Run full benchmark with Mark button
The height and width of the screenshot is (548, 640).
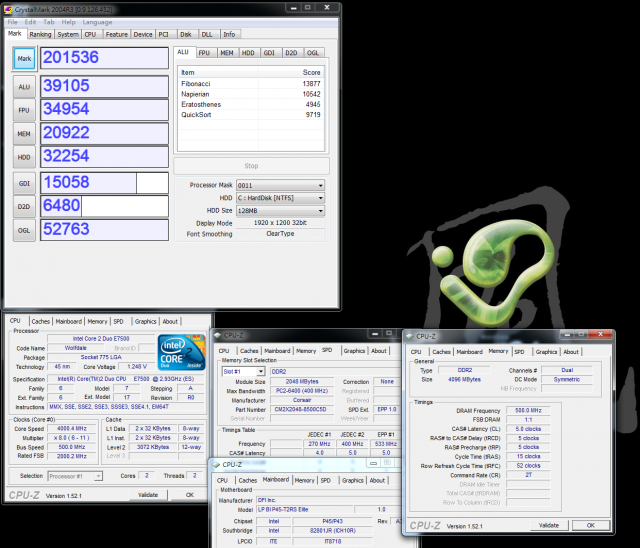[x=24, y=58]
